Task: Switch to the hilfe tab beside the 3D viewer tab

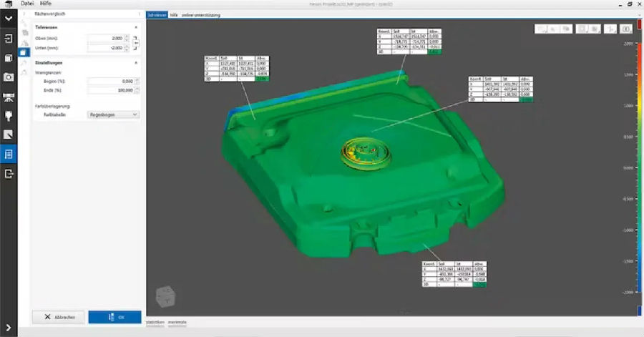Action: click(174, 15)
